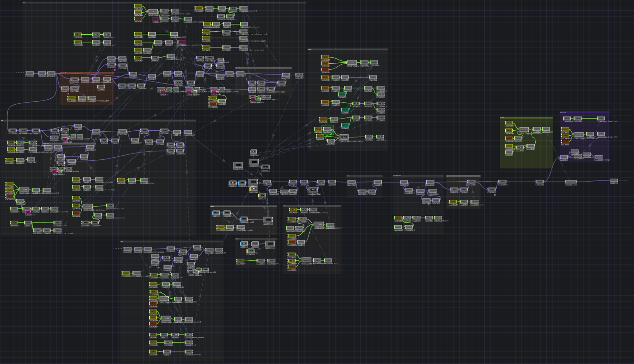
Task: Select the edge_scale null node
Action: click(x=313, y=210)
